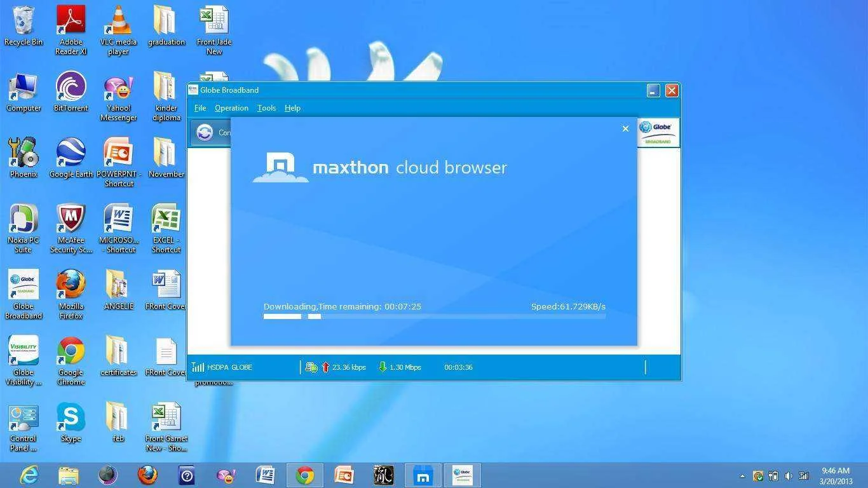Select the Mozilla Firefox desktop shortcut
Screen dimensions: 868x488
pyautogui.click(x=71, y=295)
